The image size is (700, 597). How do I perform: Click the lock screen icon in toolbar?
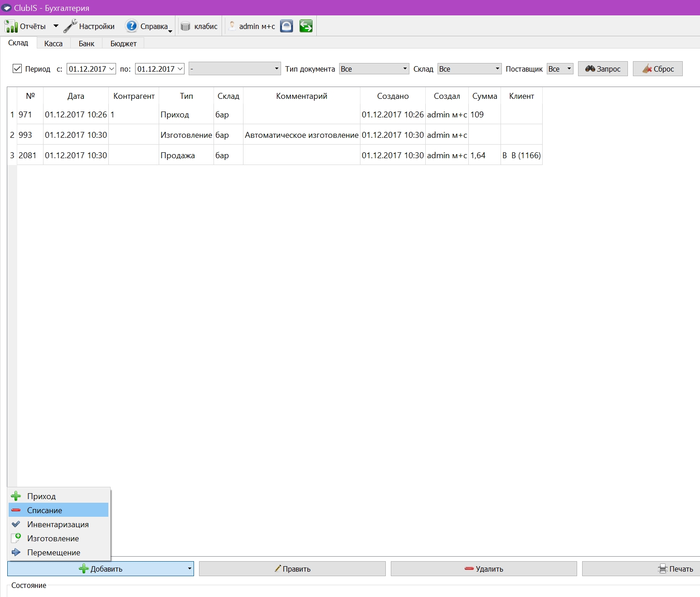point(287,26)
